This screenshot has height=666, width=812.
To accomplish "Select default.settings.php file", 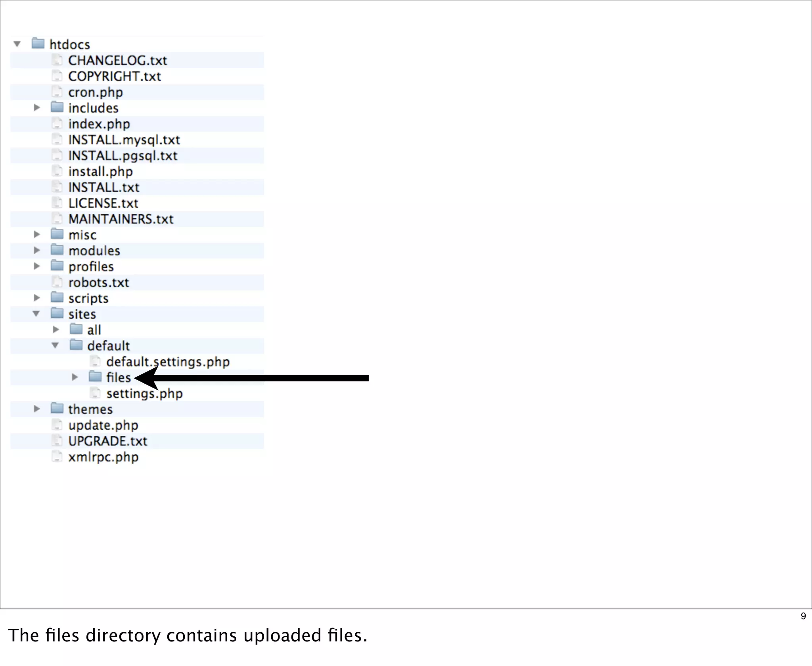I will (x=168, y=362).
